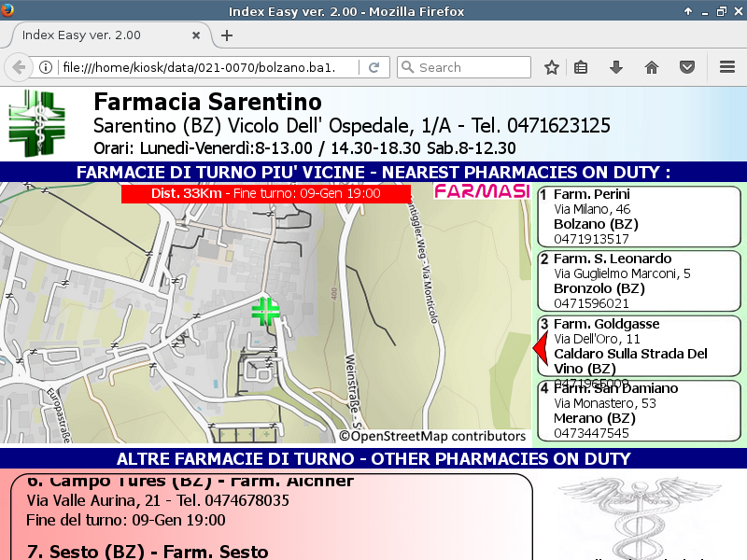
Task: Click the site information icon in the address bar
Action: point(45,67)
